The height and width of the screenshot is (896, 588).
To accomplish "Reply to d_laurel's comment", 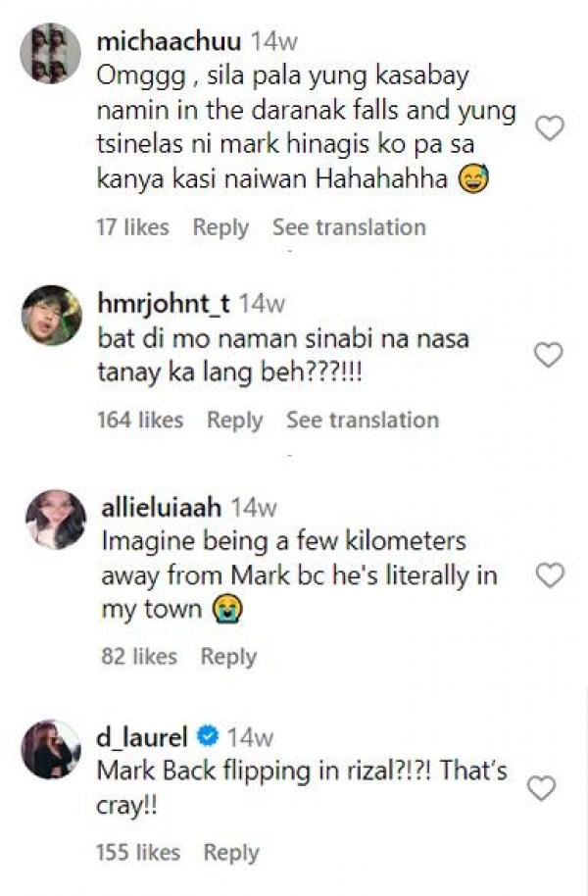I will coord(231,853).
